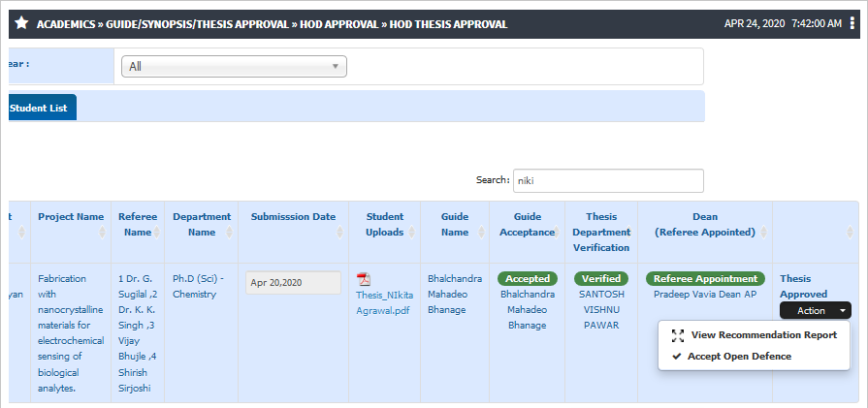Click the green Referee Appointment badge
This screenshot has height=408, width=868.
[705, 279]
